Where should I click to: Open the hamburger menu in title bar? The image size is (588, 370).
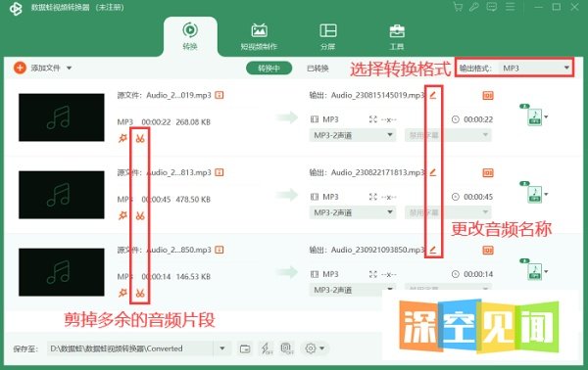[510, 7]
